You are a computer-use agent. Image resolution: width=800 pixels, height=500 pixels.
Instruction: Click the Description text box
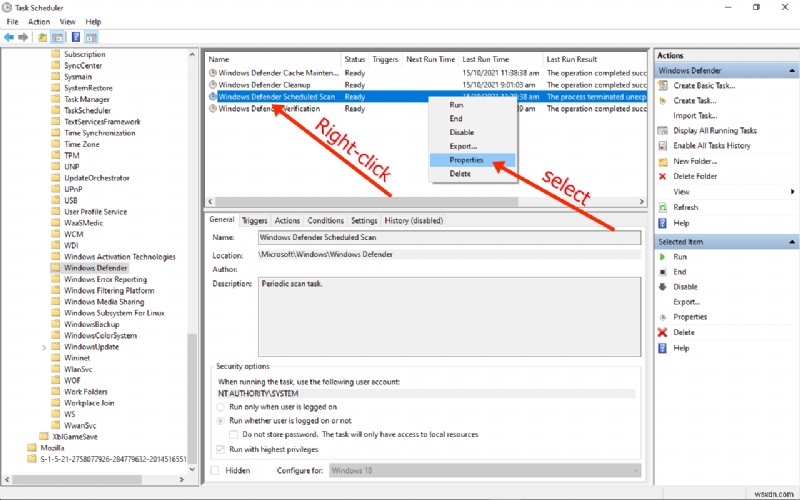coord(449,317)
